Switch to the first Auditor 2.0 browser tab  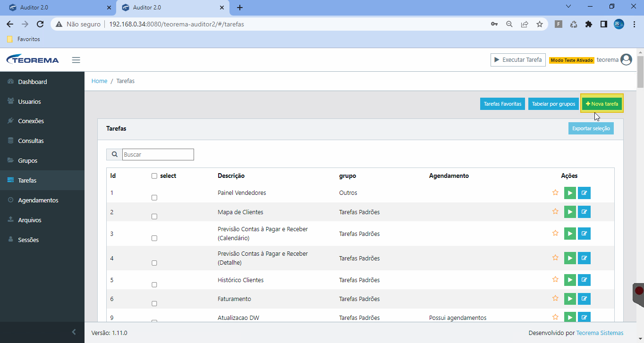tap(59, 8)
